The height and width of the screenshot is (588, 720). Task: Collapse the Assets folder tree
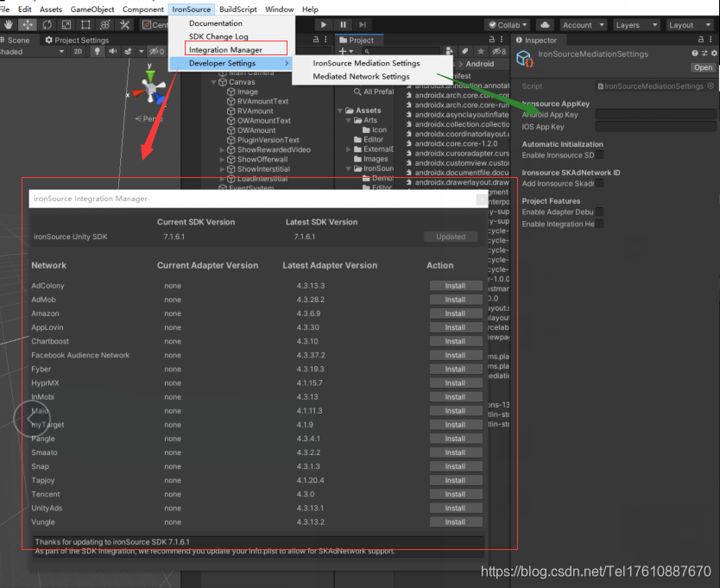tap(340, 111)
